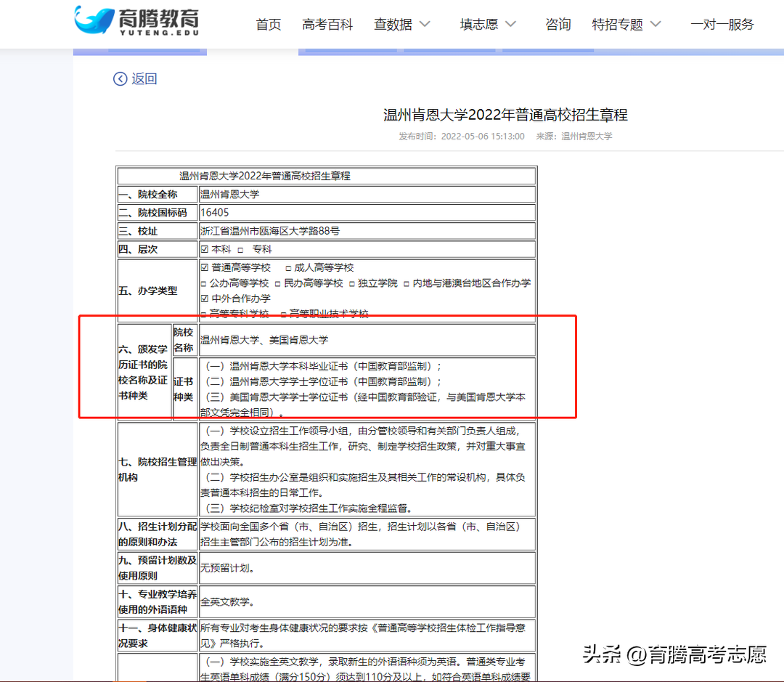The image size is (784, 682).
Task: Click the circled back arrow icon beside 返回
Action: (120, 78)
